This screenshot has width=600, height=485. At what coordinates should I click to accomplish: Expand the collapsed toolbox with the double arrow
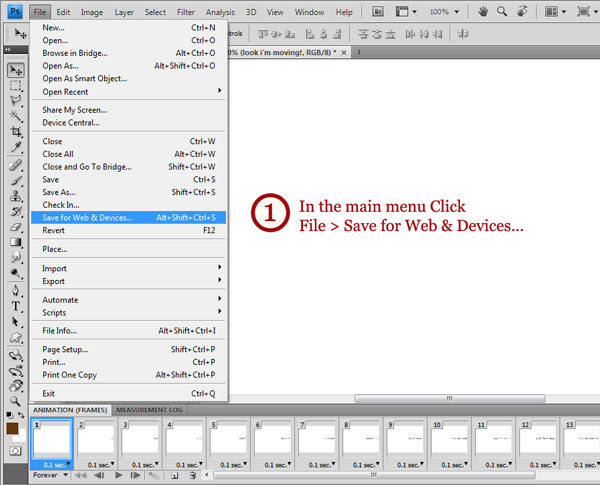8,49
